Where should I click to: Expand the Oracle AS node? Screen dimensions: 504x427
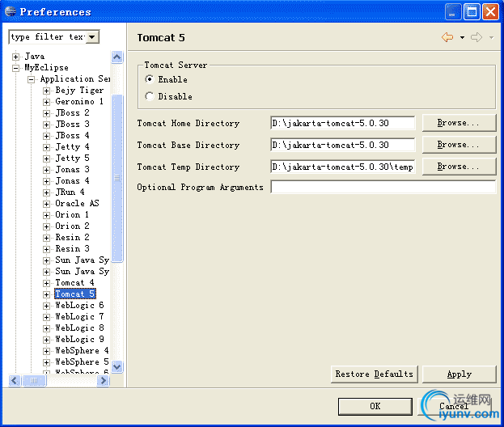click(46, 204)
